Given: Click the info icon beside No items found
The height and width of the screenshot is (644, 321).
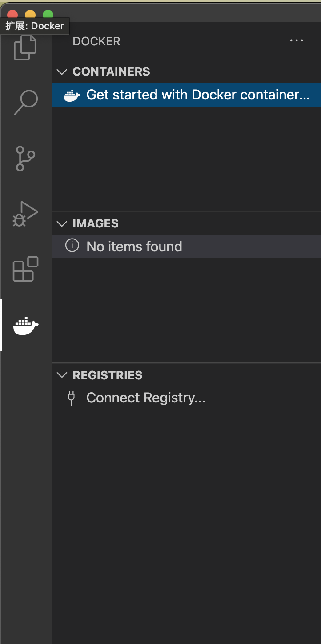Looking at the screenshot, I should tap(72, 245).
